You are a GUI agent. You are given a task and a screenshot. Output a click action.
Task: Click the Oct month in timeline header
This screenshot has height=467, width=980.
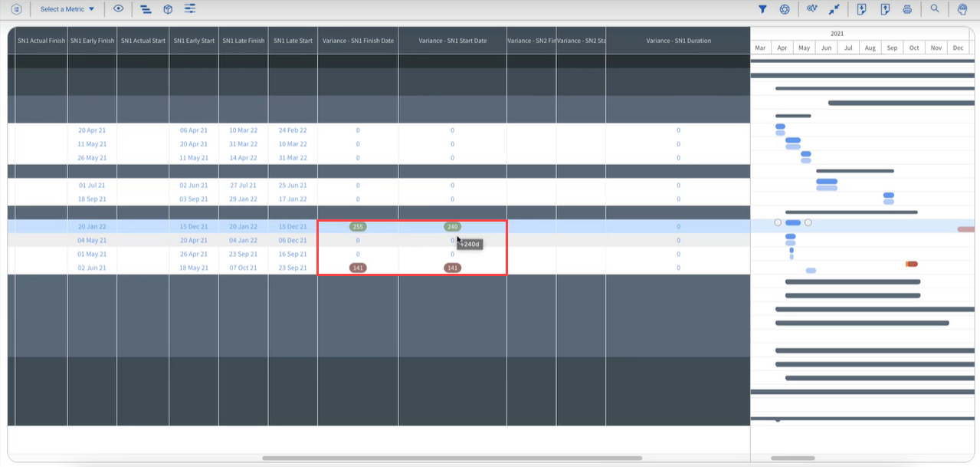tap(914, 48)
